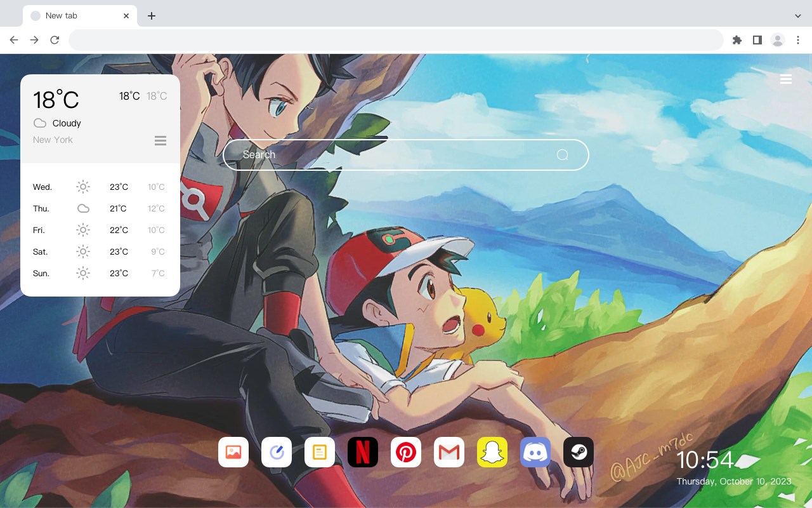812x508 pixels.
Task: Select the Wed. forecast row
Action: tap(100, 187)
